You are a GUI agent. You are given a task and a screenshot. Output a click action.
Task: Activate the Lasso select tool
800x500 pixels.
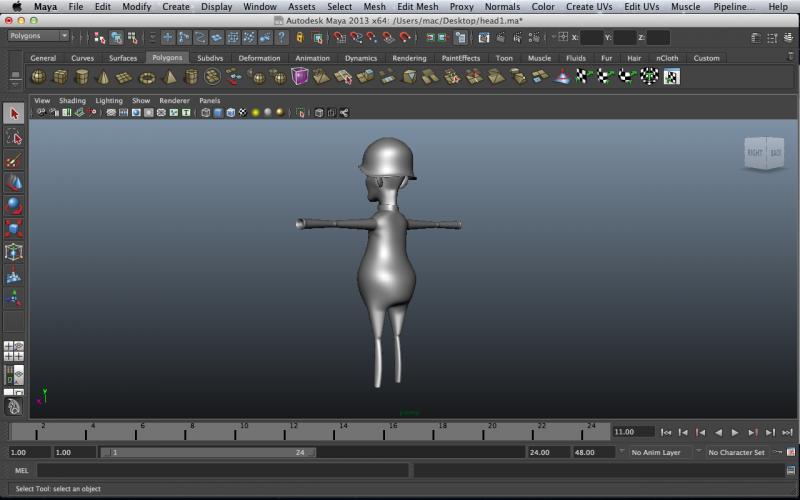(14, 137)
